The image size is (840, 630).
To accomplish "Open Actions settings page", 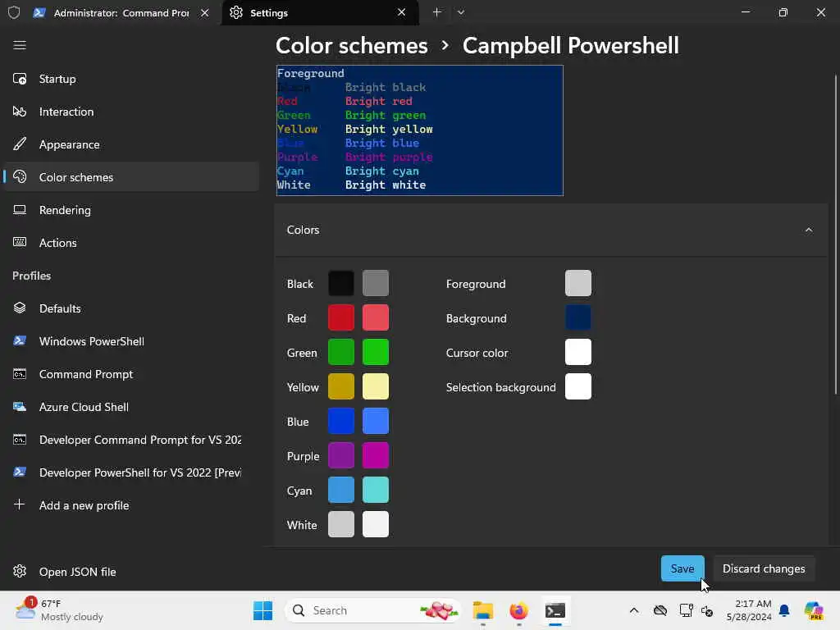I will 131,242.
